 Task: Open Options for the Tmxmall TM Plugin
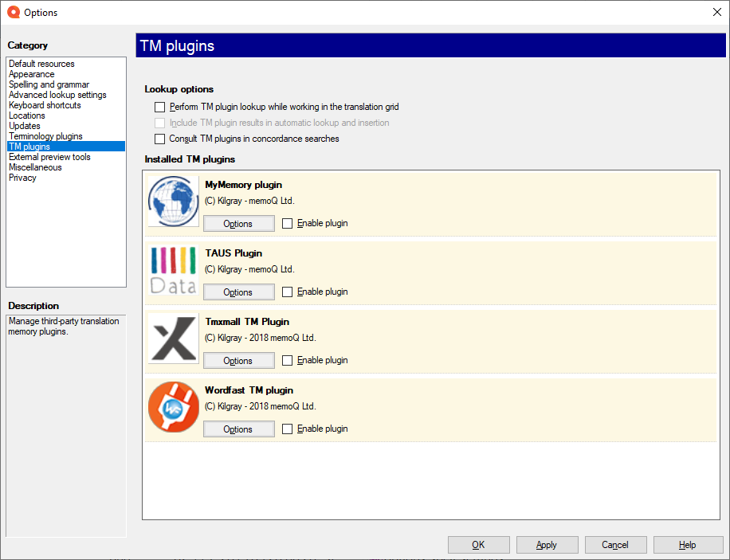pos(238,361)
